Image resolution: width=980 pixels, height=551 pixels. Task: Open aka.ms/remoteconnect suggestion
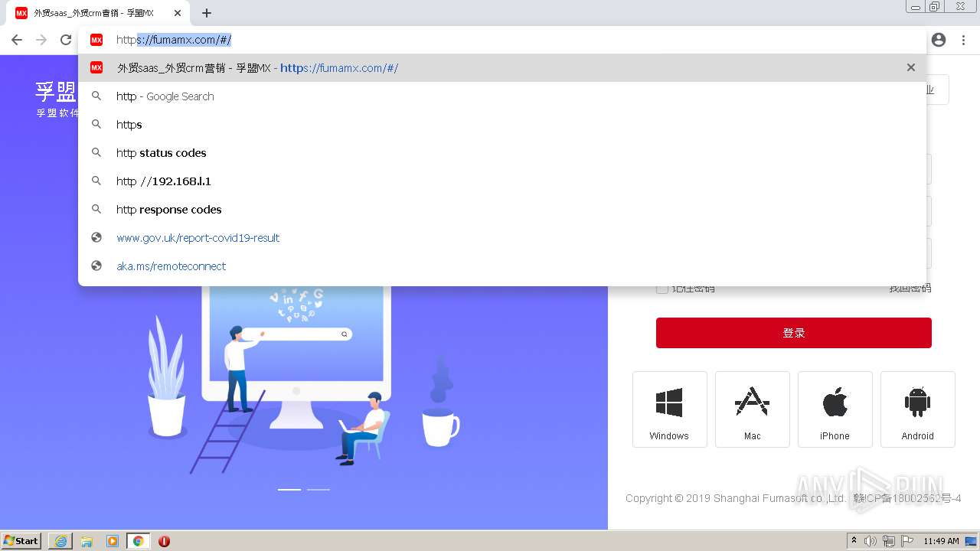[502, 266]
